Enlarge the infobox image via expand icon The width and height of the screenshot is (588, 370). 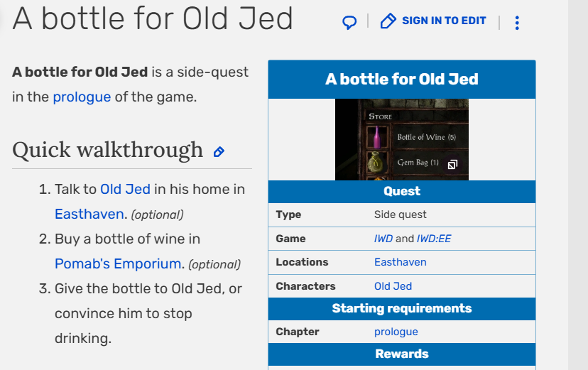point(453,164)
